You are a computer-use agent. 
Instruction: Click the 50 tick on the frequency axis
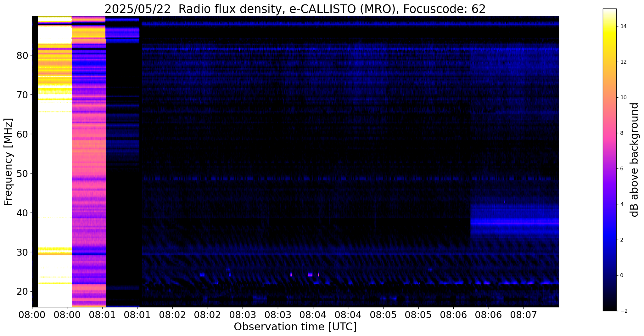[x=22, y=174]
